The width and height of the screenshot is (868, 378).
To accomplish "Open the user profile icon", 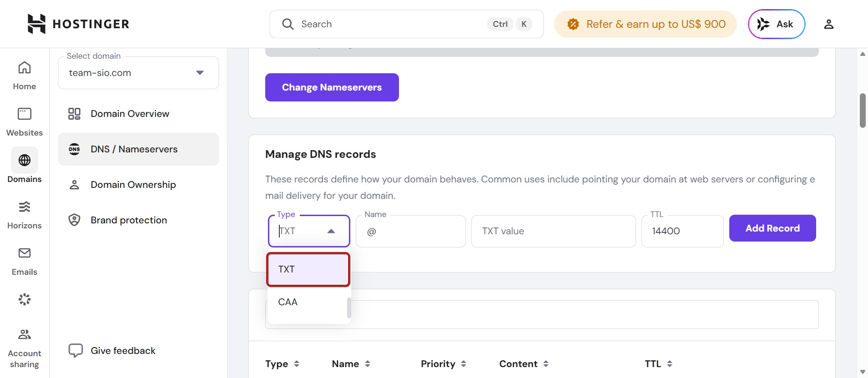I will [828, 24].
